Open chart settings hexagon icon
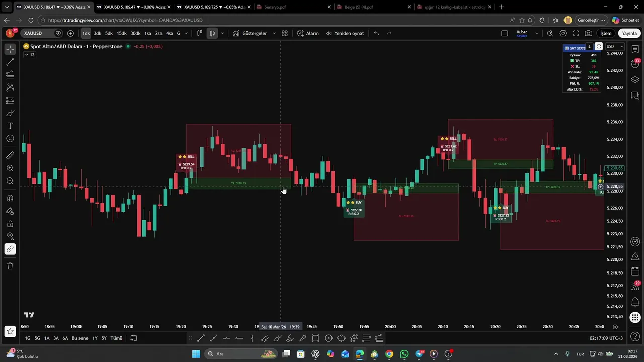 [563, 33]
